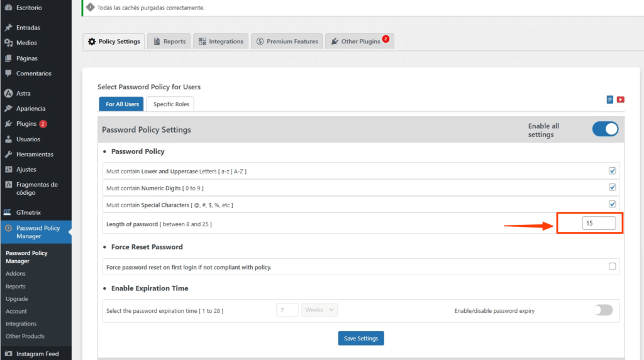Click the gear icon on Policy Settings tab

(92, 41)
